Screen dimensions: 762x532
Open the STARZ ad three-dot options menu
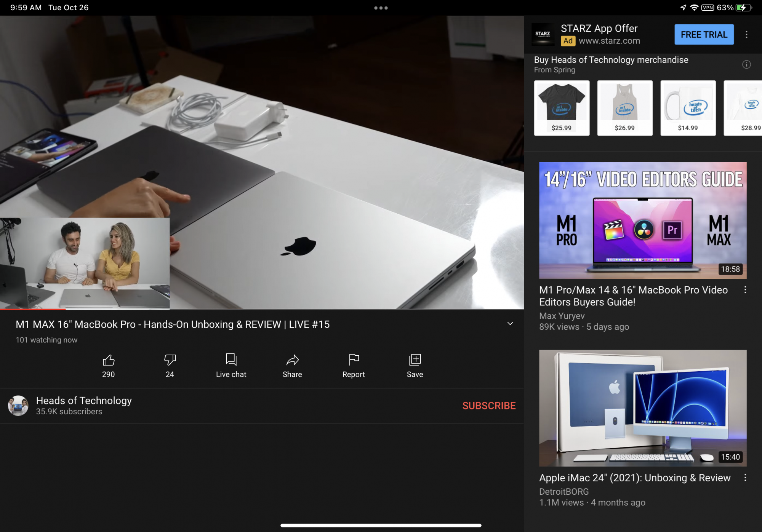click(746, 35)
